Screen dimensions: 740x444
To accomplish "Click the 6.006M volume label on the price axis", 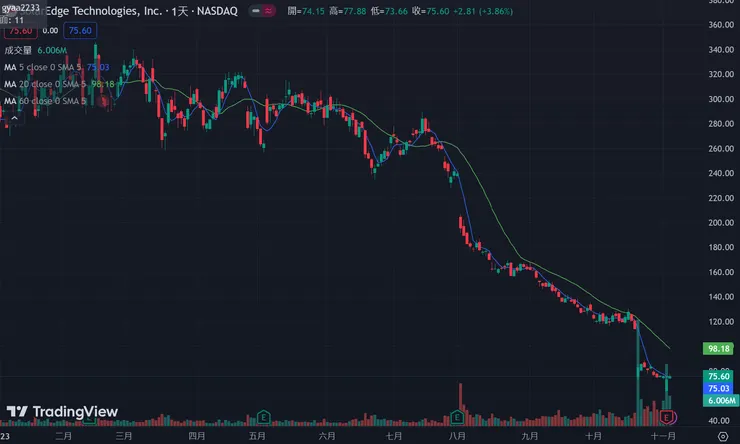I will (721, 401).
